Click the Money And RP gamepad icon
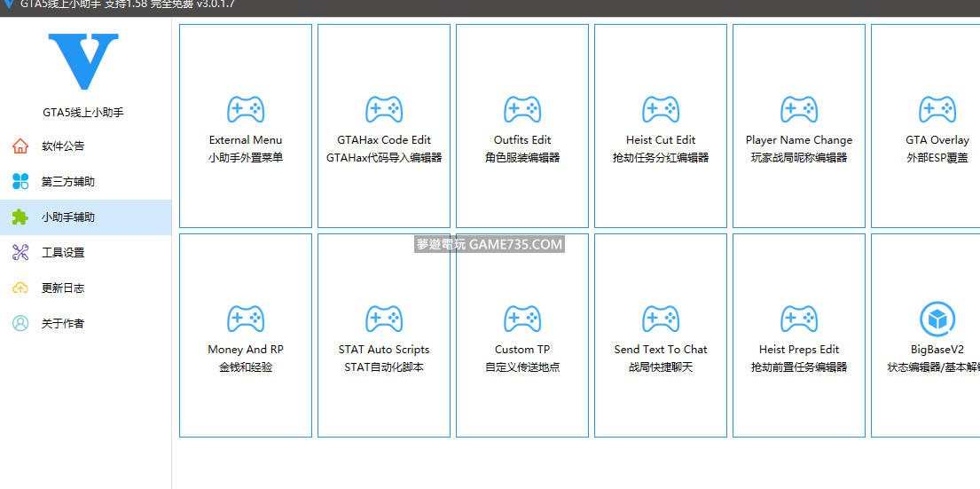The width and height of the screenshot is (980, 489). pos(246,319)
